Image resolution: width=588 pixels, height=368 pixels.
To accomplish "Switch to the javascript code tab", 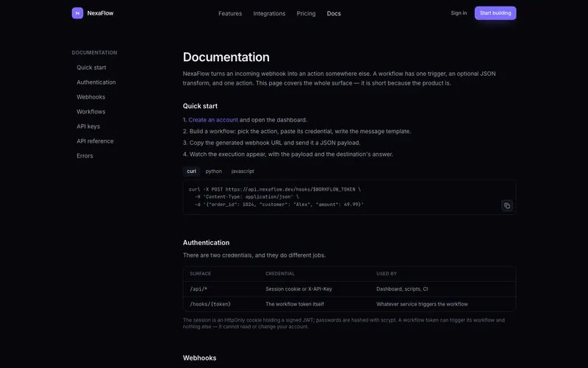I will [x=243, y=171].
